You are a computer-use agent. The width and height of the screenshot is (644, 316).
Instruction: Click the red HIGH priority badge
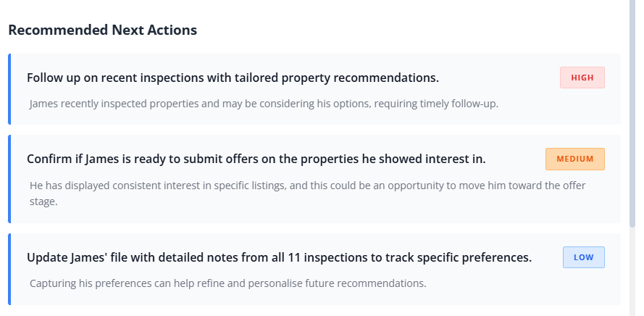(x=582, y=78)
